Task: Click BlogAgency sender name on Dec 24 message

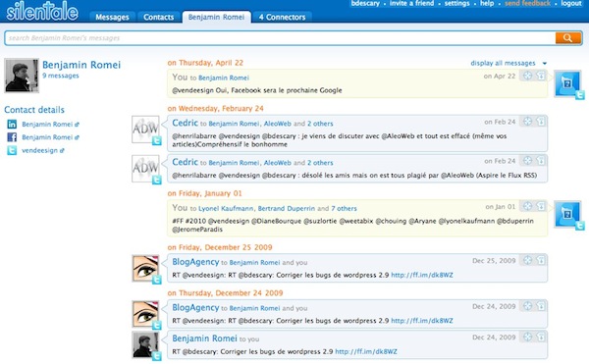Action: click(x=195, y=307)
